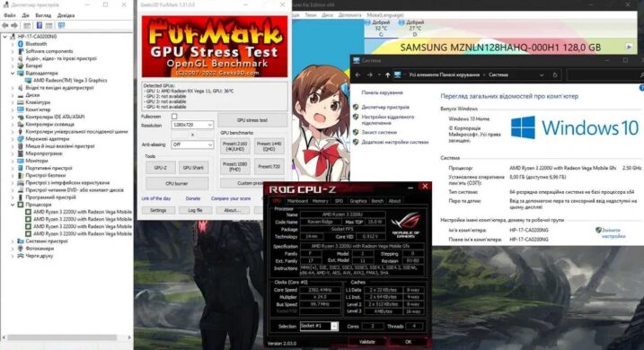Enable the Fullscreen checkbox in FurMark
Viewport: 644px width, 350px height.
coord(174,117)
